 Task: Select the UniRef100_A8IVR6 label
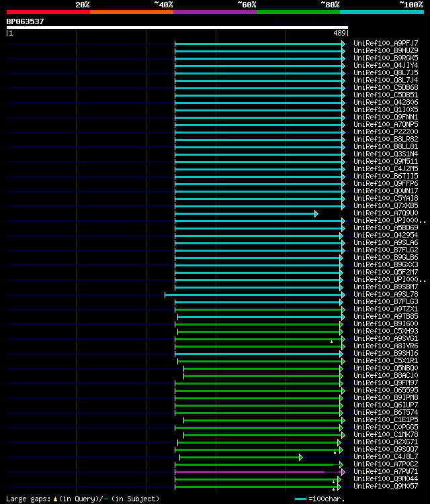pyautogui.click(x=386, y=346)
